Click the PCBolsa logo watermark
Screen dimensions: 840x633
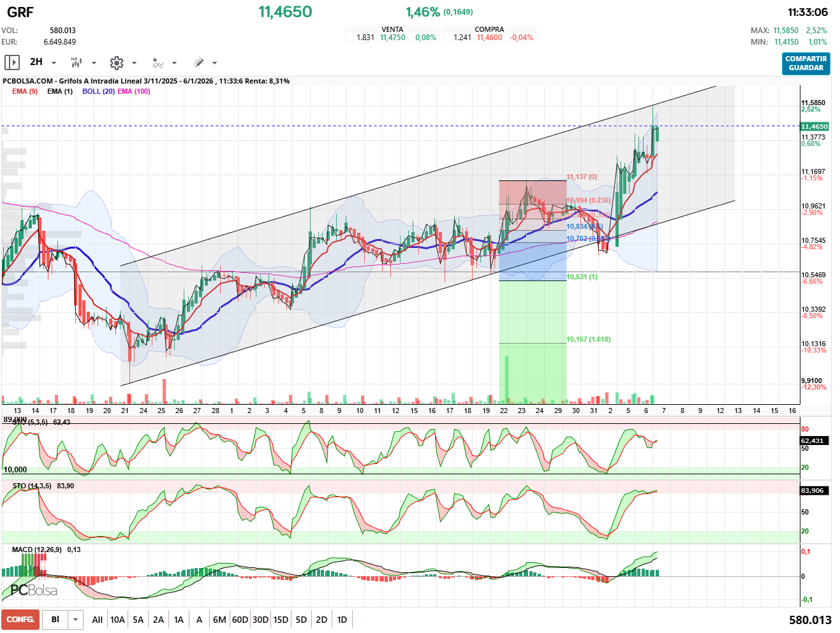point(34,590)
